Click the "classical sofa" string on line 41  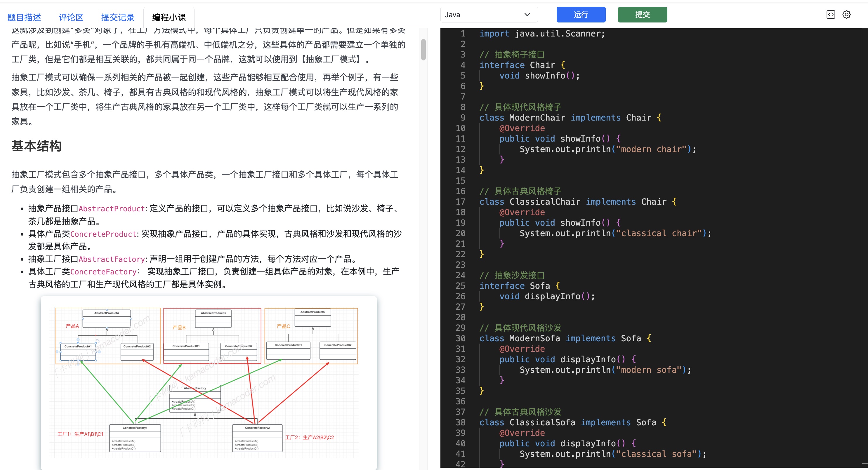656,454
